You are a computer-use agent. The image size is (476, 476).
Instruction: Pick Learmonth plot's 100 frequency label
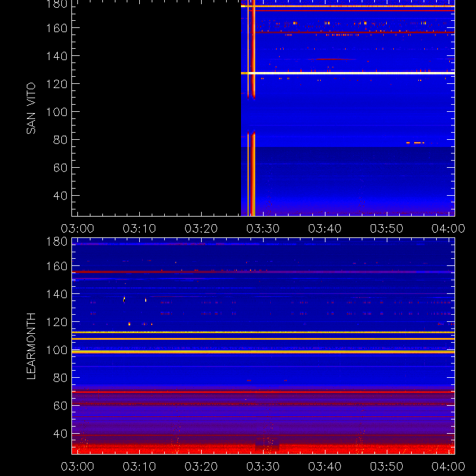click(x=57, y=350)
